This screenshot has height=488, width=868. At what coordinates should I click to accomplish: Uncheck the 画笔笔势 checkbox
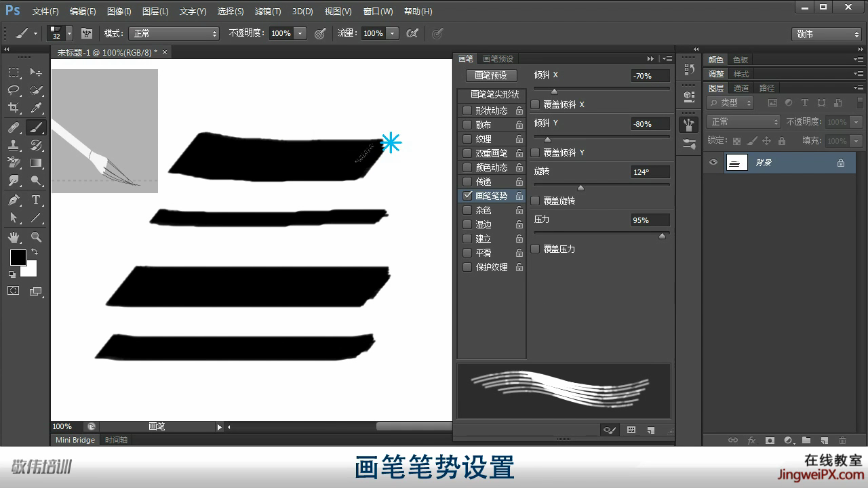point(467,196)
